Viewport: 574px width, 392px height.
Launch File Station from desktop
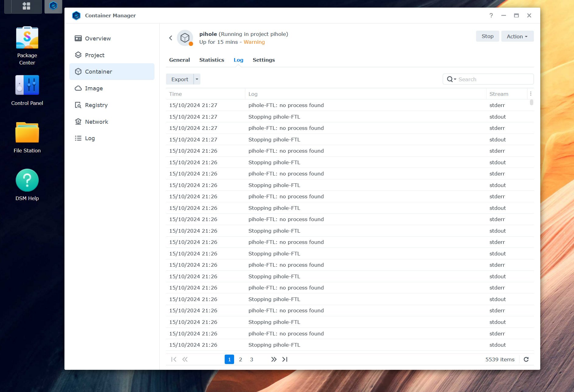[x=27, y=133]
